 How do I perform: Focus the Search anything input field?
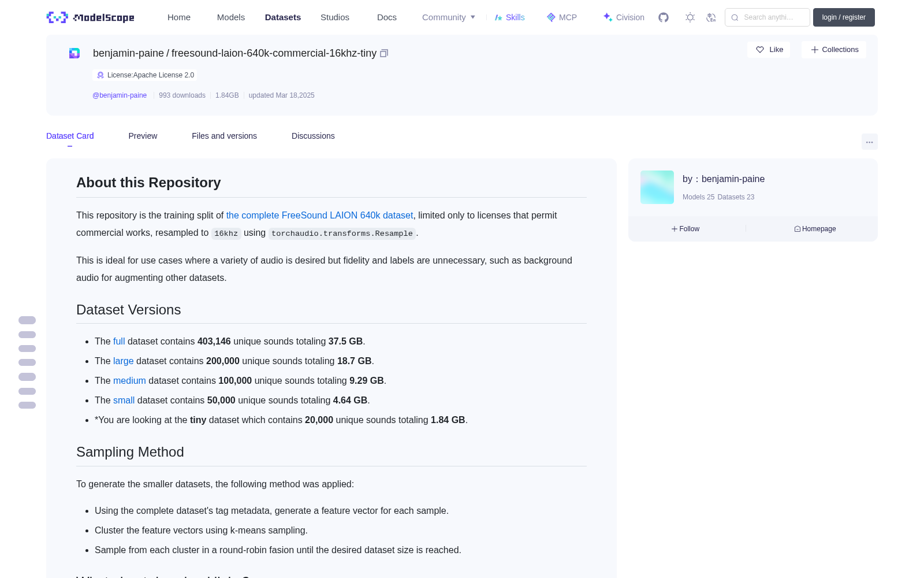tap(767, 17)
